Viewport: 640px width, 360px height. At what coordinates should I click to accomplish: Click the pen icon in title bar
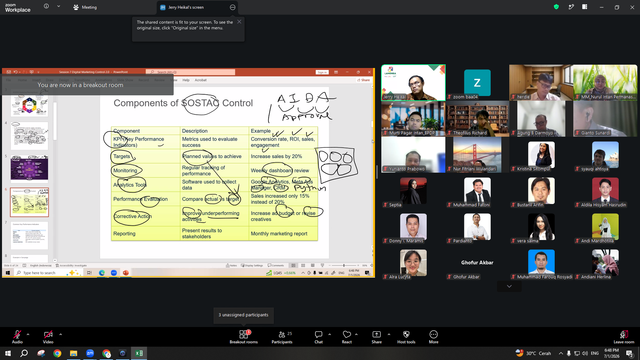point(571,7)
